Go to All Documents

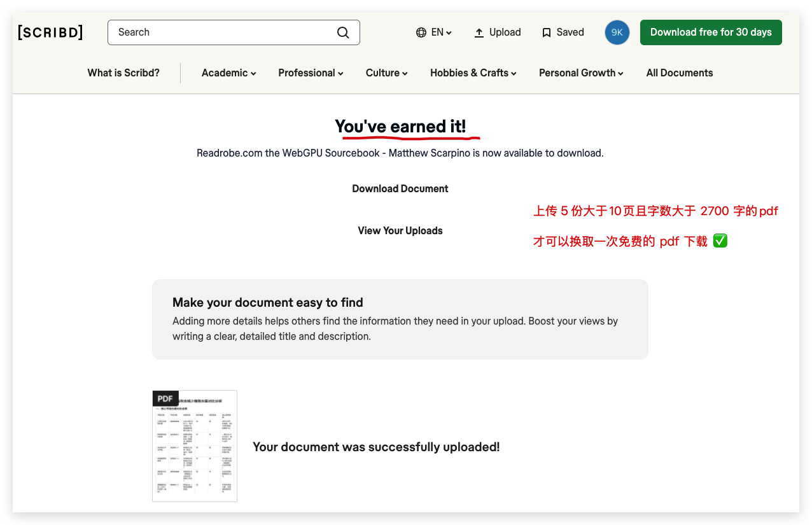[x=680, y=73]
